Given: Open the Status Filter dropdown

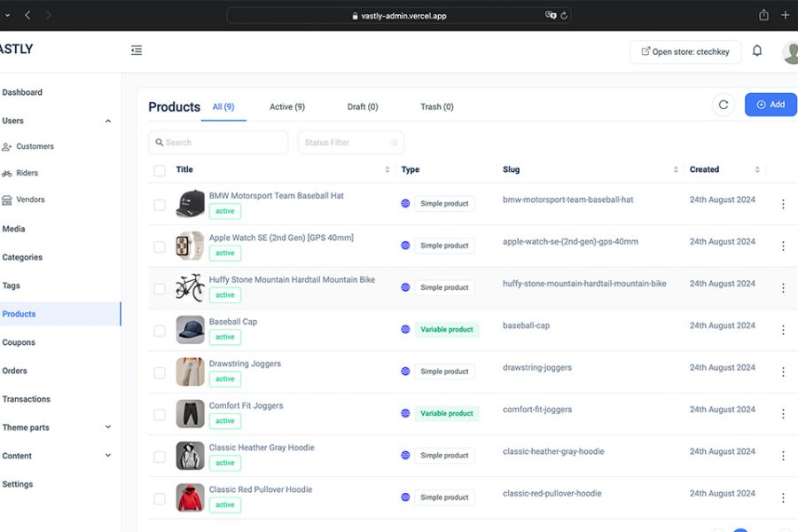Looking at the screenshot, I should (x=350, y=143).
